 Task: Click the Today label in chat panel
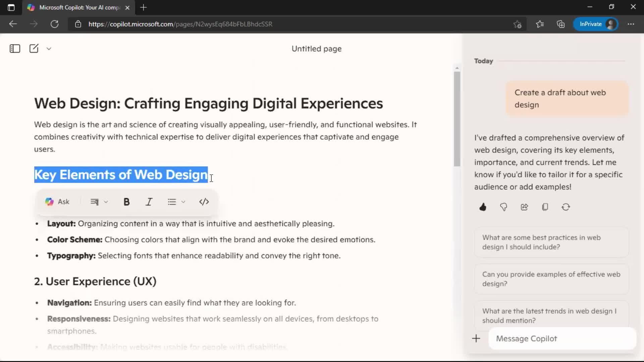(483, 61)
